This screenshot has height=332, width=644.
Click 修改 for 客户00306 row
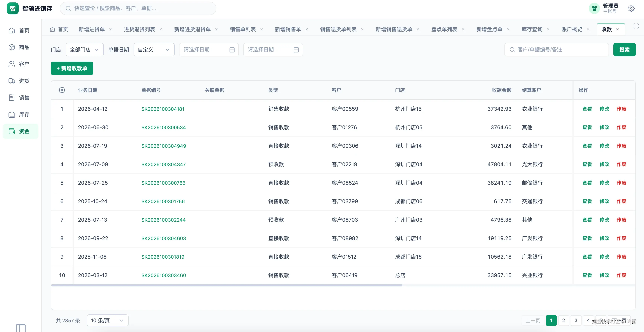click(604, 146)
